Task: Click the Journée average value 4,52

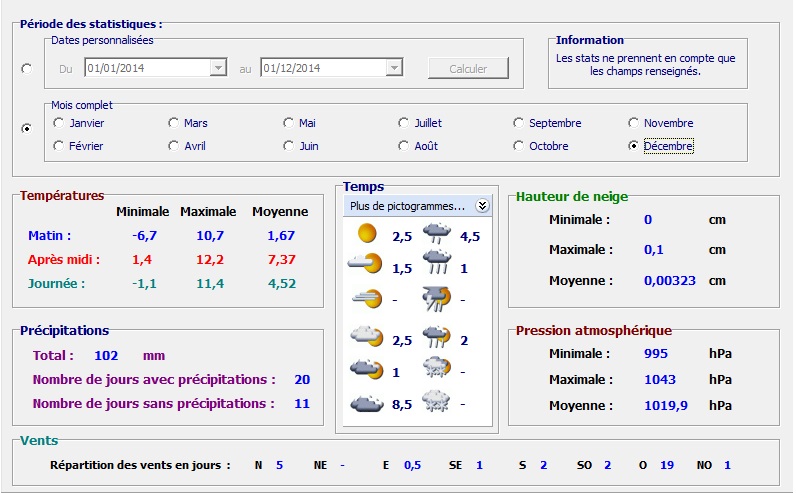Action: click(x=282, y=283)
